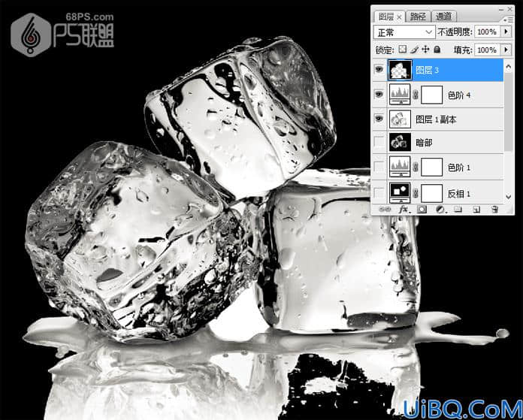523x420 pixels.
Task: Click the layers panel scrollbar thumb
Action: pos(508,111)
